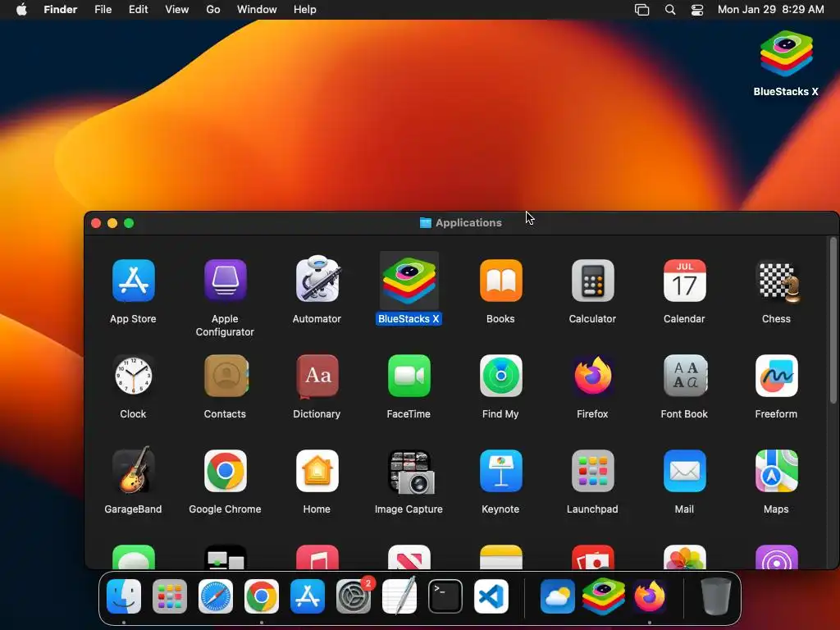Select the Apple Configurator app

(225, 281)
